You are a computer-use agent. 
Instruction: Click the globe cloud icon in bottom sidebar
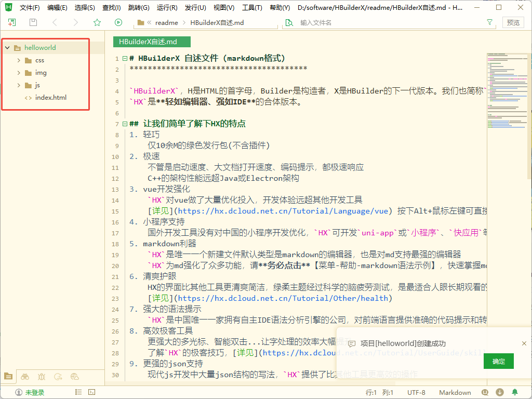[75, 376]
